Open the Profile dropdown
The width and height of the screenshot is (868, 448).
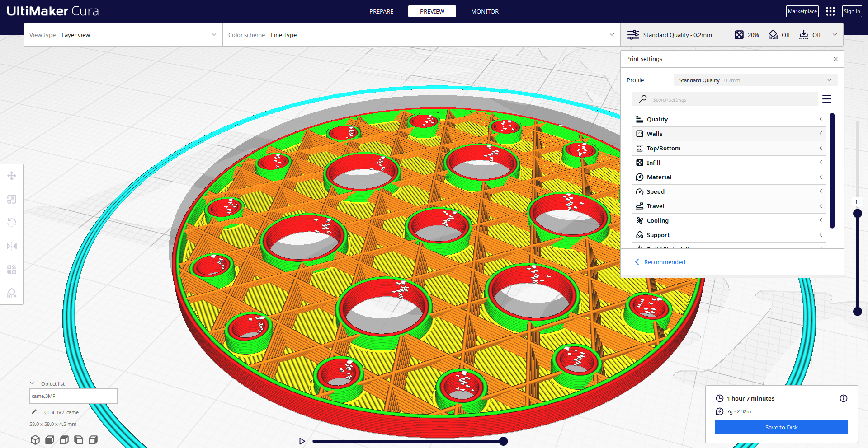tap(755, 80)
